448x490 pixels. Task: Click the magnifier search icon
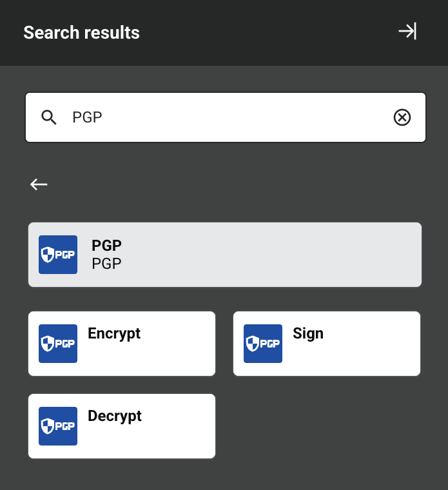[49, 117]
